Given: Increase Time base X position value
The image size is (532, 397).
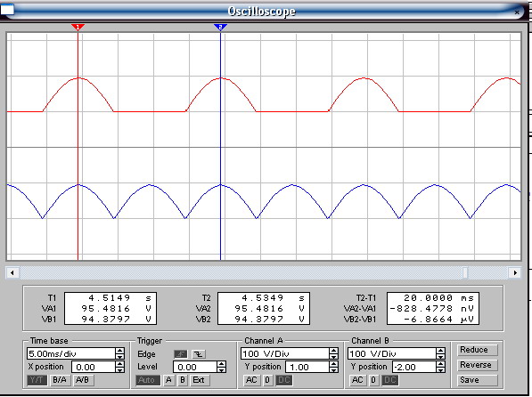Looking at the screenshot, I should pos(119,364).
